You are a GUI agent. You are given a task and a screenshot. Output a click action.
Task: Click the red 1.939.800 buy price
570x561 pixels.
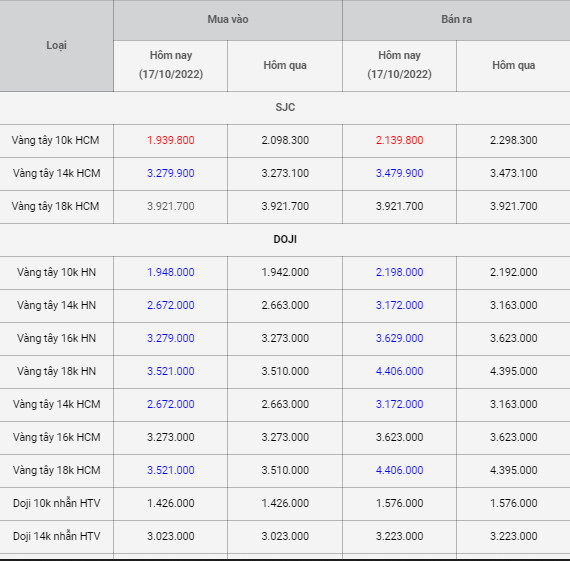[171, 140]
